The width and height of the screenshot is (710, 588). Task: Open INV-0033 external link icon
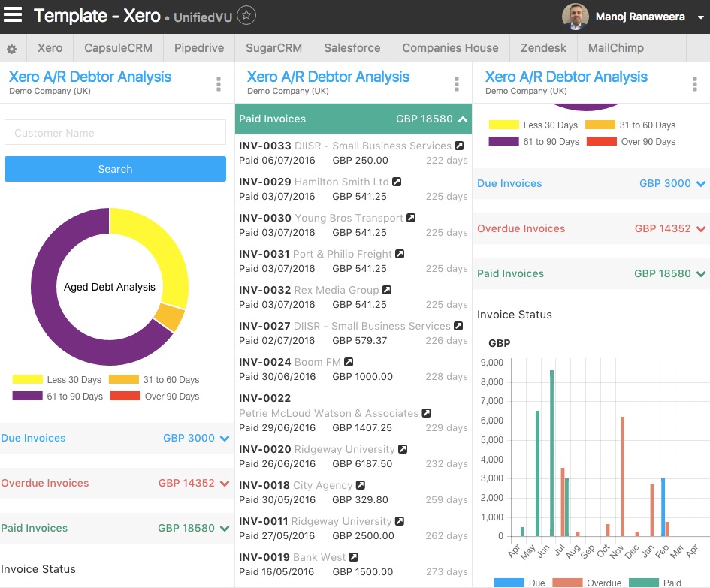[459, 146]
